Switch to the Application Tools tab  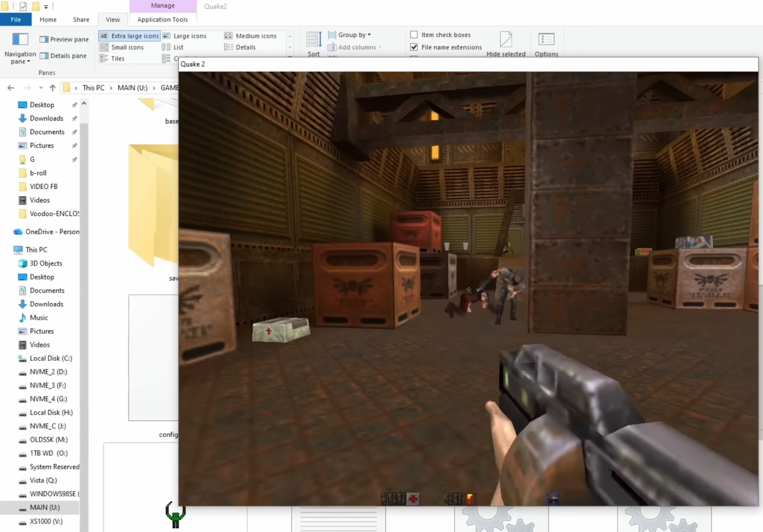(162, 20)
